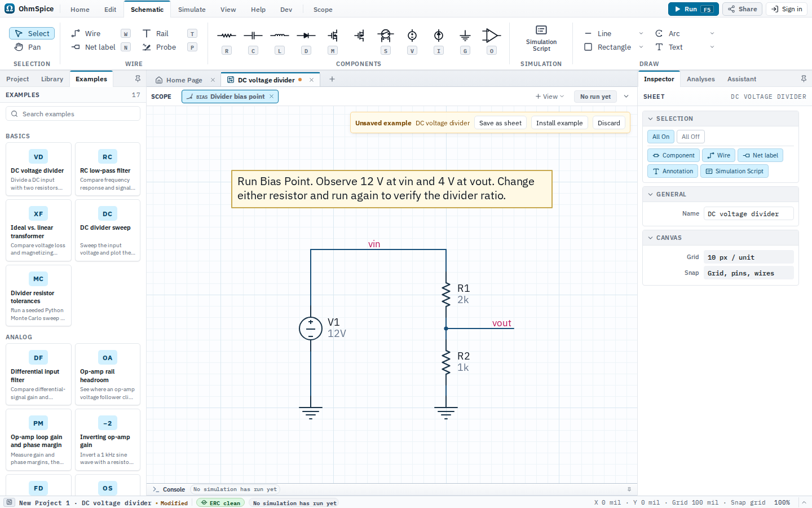Toggle the Annotation selection filter

pos(673,171)
